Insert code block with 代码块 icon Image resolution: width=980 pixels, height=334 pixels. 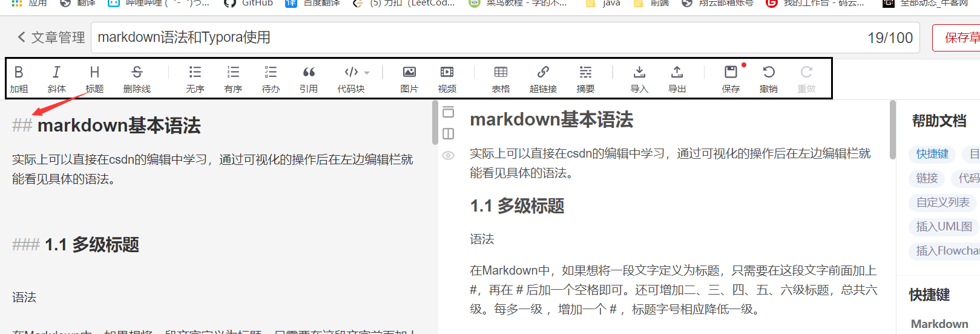pyautogui.click(x=351, y=79)
